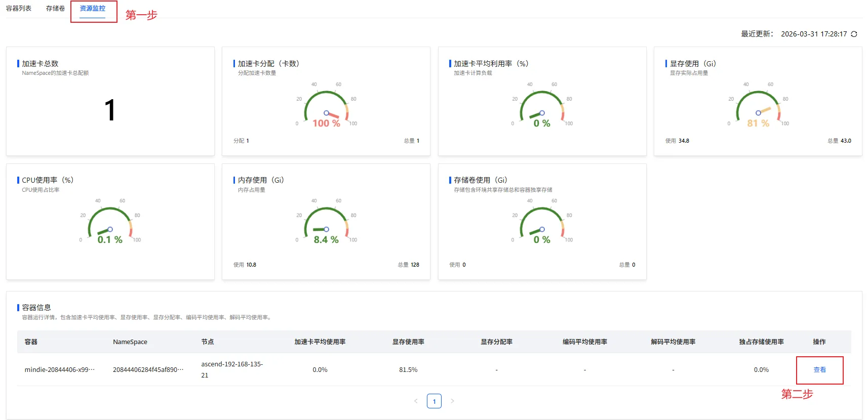The image size is (868, 420).
Task: Click the 加速卡平均使用率 column header
Action: tap(320, 342)
